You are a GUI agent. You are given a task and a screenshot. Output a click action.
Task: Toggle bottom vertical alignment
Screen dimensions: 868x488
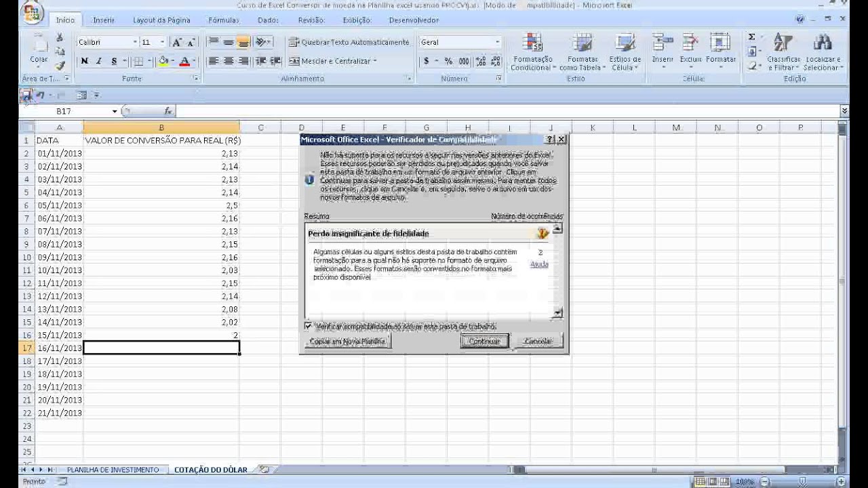[244, 42]
